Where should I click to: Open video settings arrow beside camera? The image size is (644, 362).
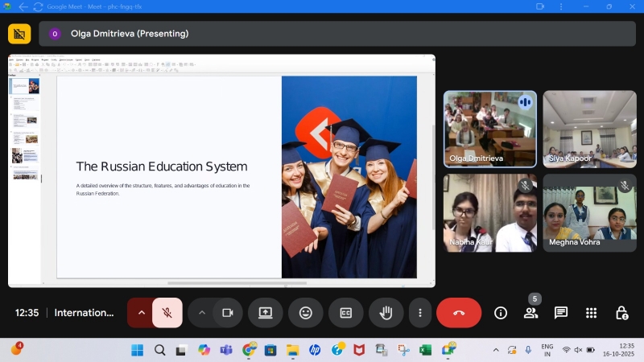(201, 313)
